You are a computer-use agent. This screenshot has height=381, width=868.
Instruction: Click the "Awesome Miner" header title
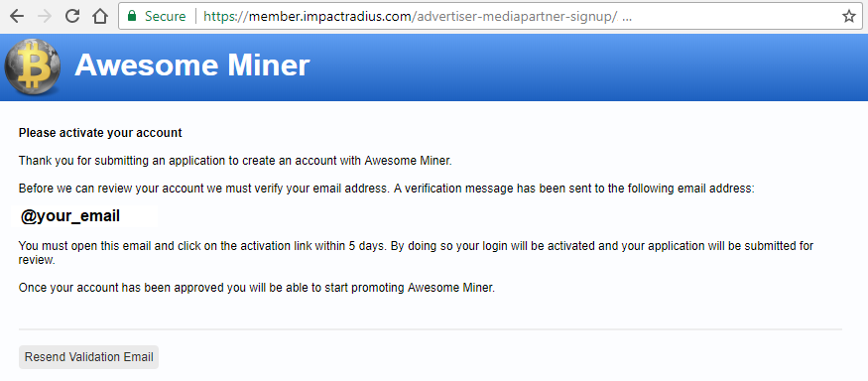(x=192, y=65)
